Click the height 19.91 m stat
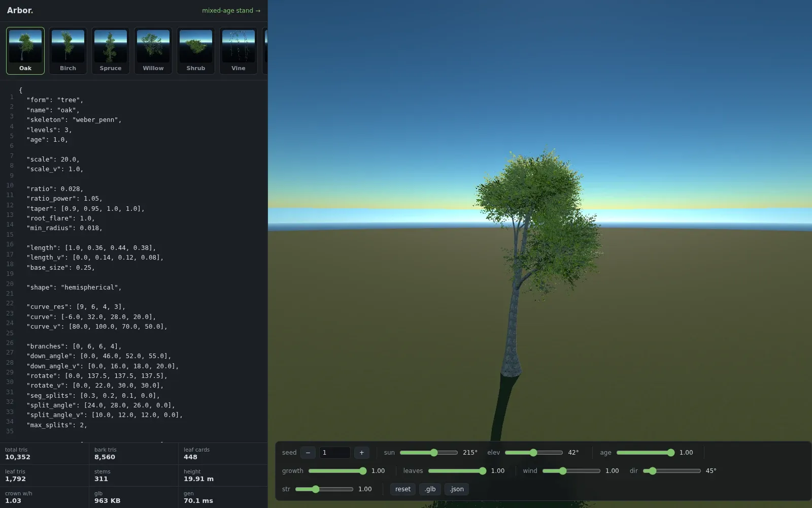Viewport: 812px width, 508px height. [223, 475]
